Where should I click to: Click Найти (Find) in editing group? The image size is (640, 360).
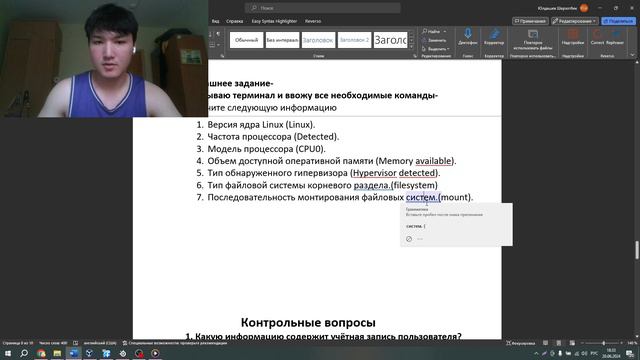(x=431, y=31)
